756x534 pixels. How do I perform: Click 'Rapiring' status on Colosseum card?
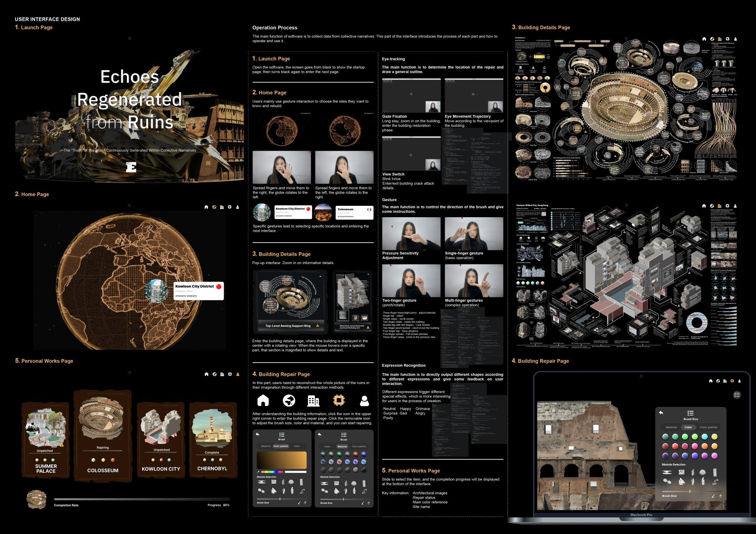(103, 447)
